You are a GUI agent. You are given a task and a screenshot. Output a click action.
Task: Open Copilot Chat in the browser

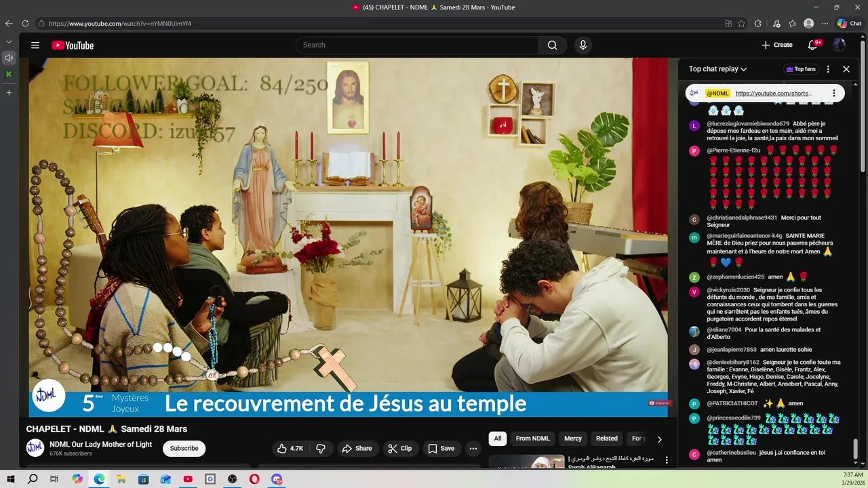pos(849,23)
